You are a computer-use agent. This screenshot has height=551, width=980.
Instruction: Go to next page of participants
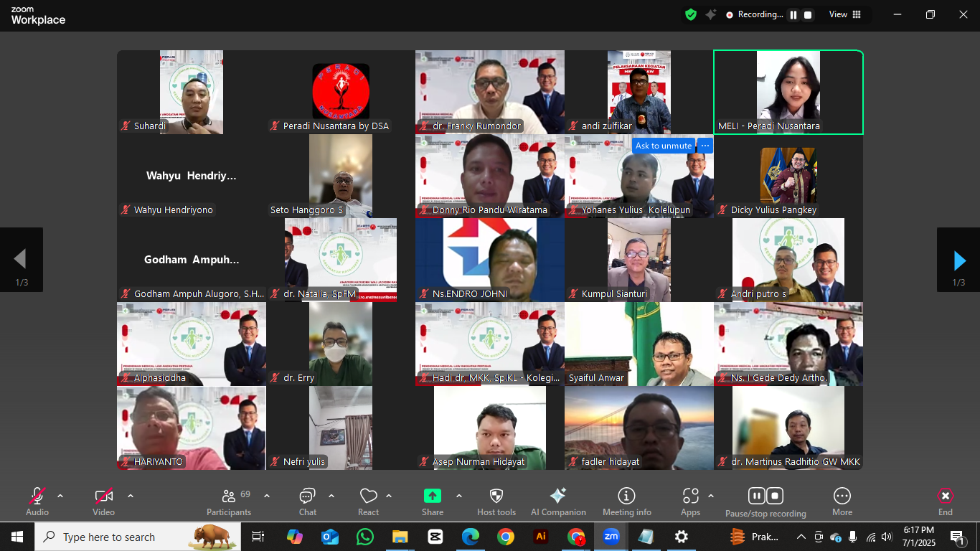click(958, 260)
